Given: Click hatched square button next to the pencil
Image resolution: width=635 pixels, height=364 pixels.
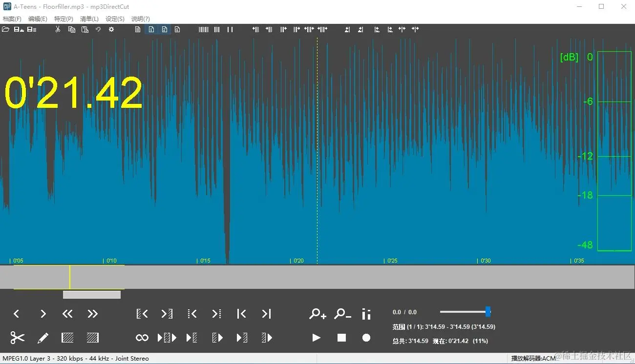Looking at the screenshot, I should click(67, 338).
